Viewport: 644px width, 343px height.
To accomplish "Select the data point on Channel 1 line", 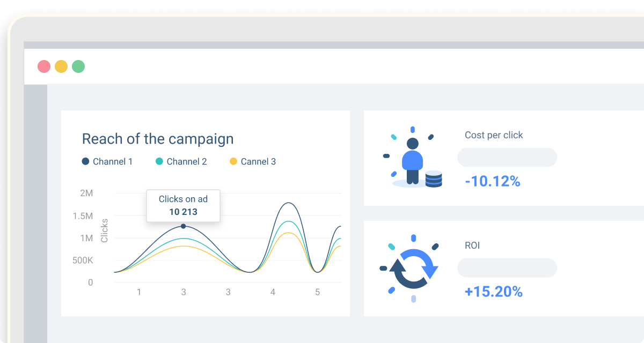I will click(x=183, y=226).
